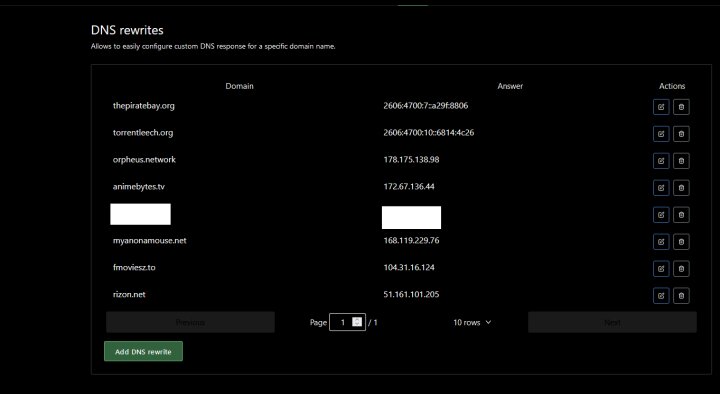The height and width of the screenshot is (394, 720).
Task: Click answer 178.175.138.98
Action: (x=411, y=159)
